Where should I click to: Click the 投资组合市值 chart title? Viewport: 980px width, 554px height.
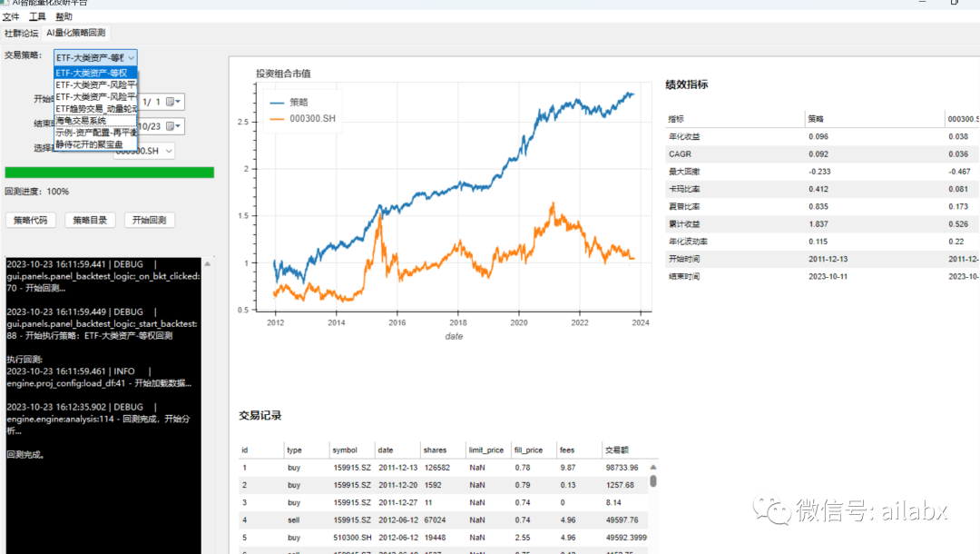point(283,74)
